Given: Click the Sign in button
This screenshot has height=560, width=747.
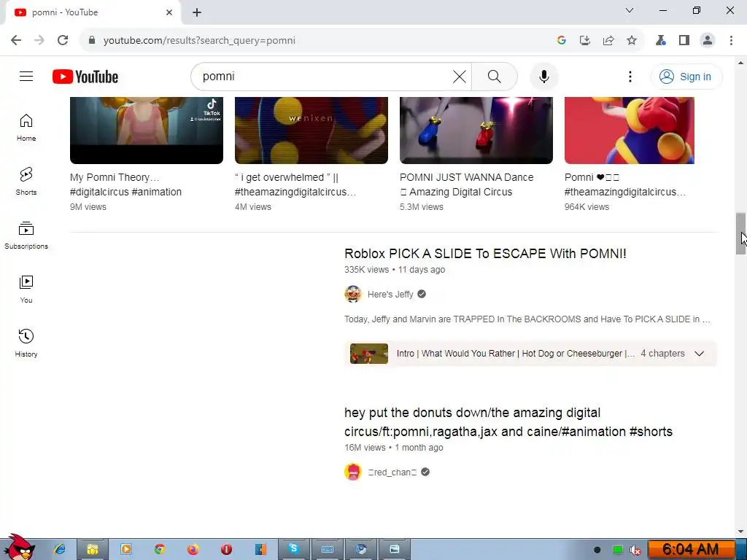Looking at the screenshot, I should [686, 76].
